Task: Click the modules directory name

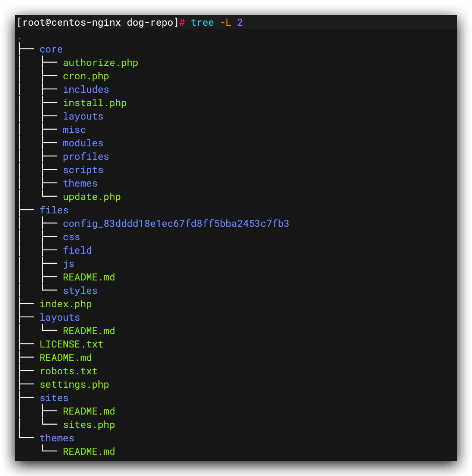Action: (x=83, y=143)
